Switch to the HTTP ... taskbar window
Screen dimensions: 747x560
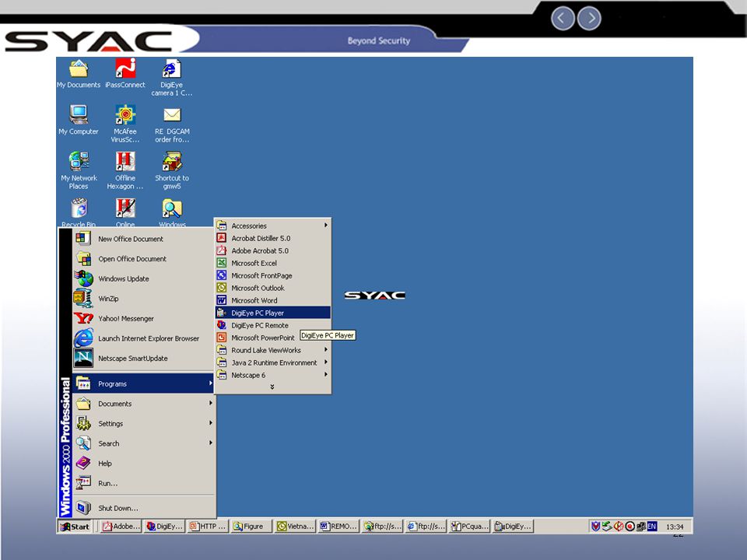point(207,527)
